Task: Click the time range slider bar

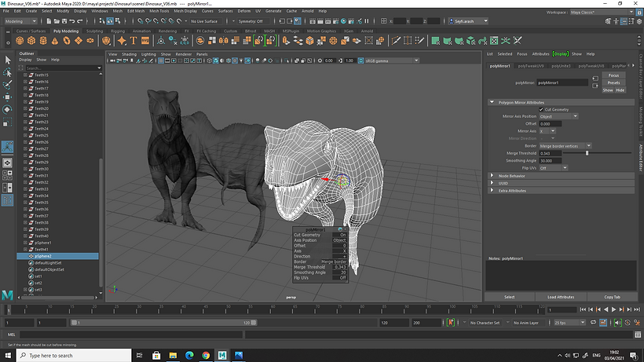Action: 163,323
